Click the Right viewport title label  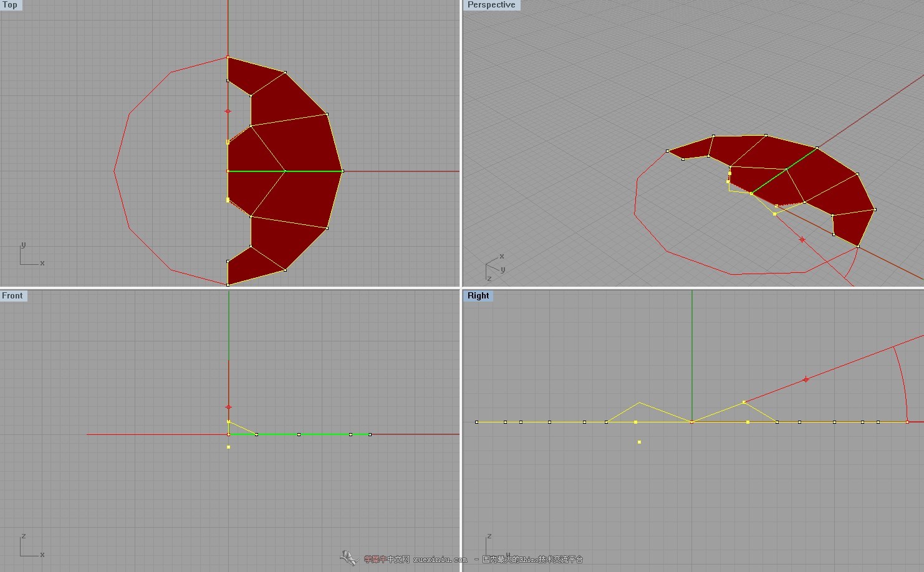point(478,296)
